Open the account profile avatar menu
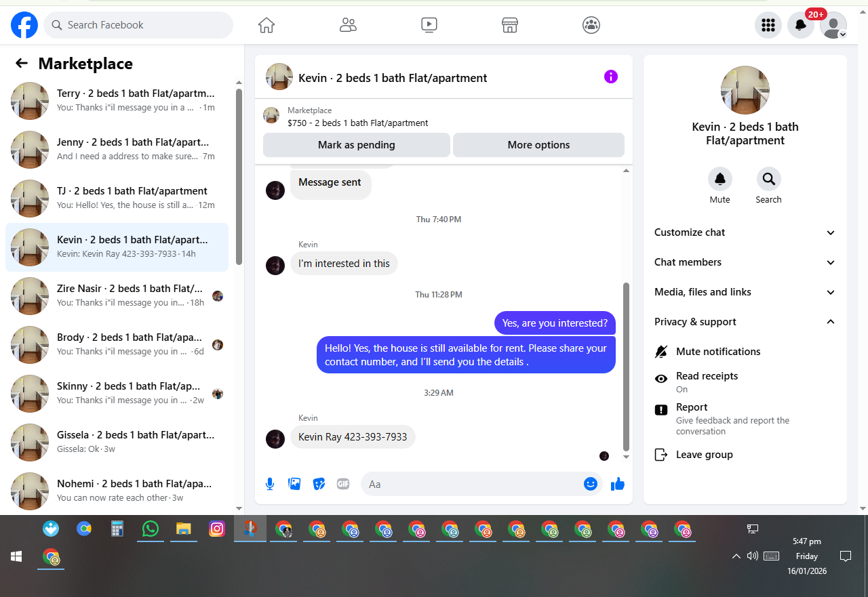This screenshot has width=868, height=597. [833, 25]
